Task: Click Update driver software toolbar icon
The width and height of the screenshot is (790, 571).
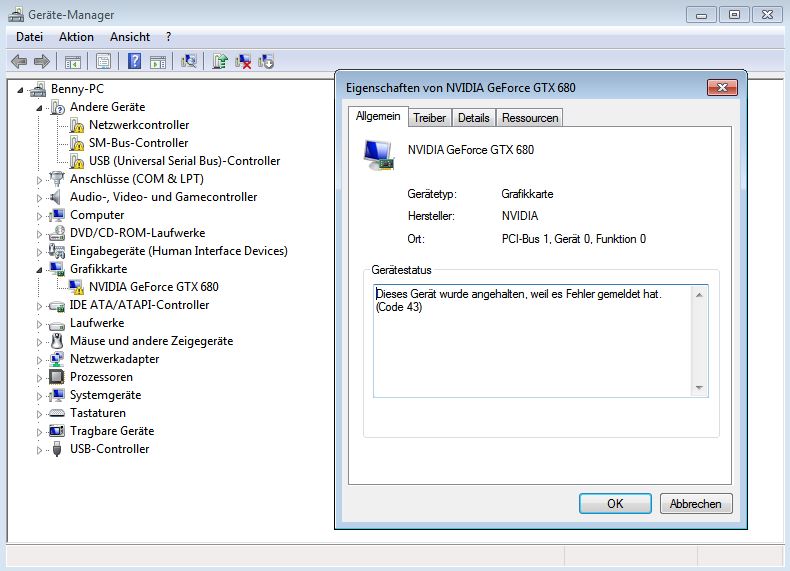Action: pyautogui.click(x=220, y=61)
